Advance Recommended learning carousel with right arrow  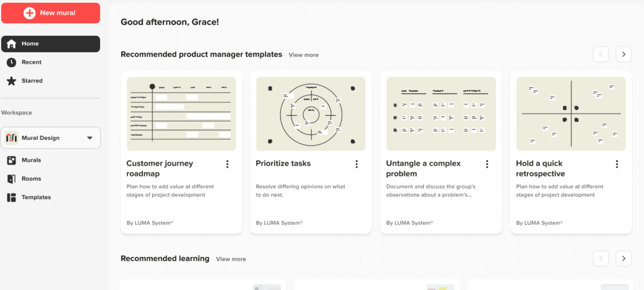623,258
